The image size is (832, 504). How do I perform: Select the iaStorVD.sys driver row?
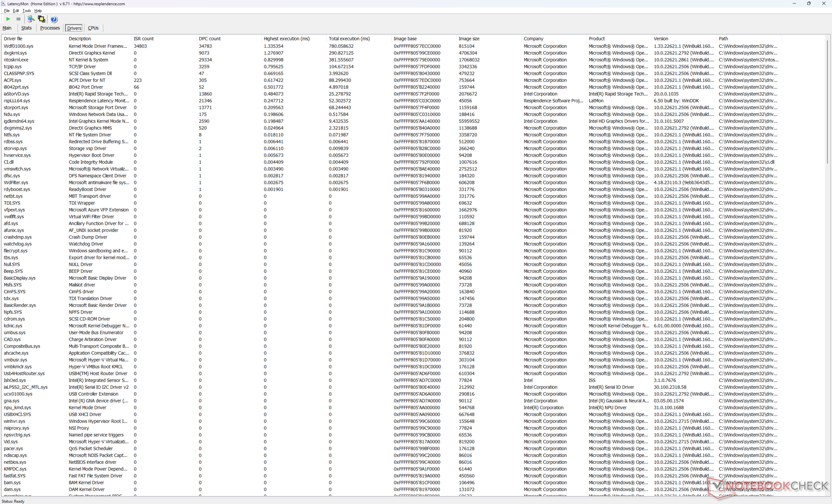[391, 94]
